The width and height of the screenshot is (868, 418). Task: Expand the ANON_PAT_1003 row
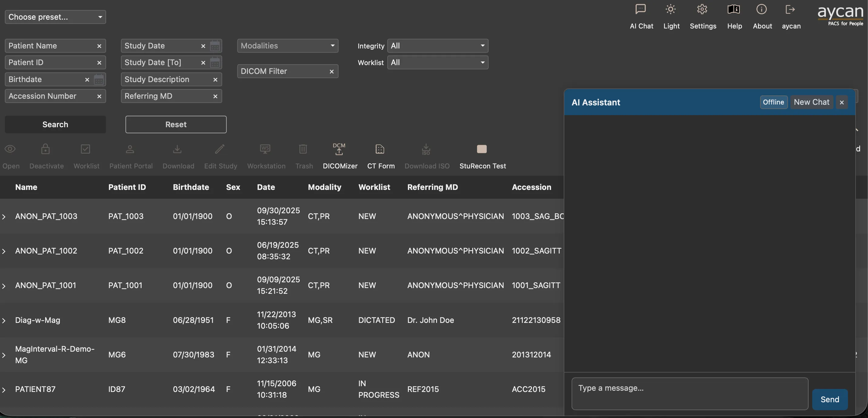click(x=4, y=217)
